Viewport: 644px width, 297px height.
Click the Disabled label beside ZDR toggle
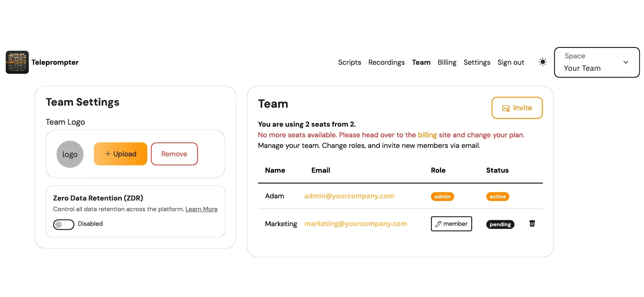pos(90,224)
